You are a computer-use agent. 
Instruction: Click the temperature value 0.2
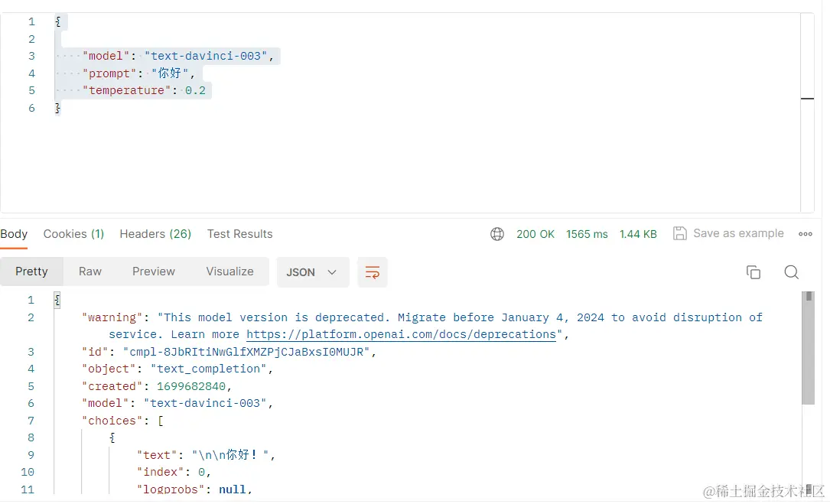coord(195,90)
